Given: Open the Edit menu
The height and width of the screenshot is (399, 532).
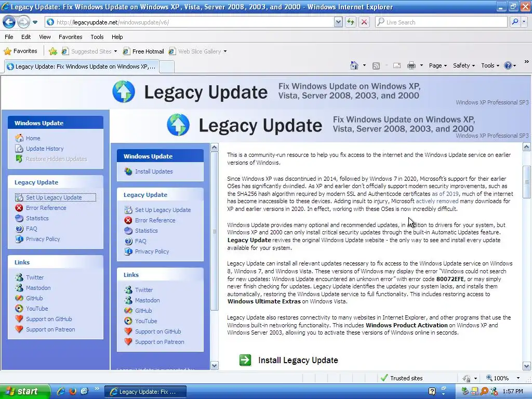Looking at the screenshot, I should click(x=26, y=37).
